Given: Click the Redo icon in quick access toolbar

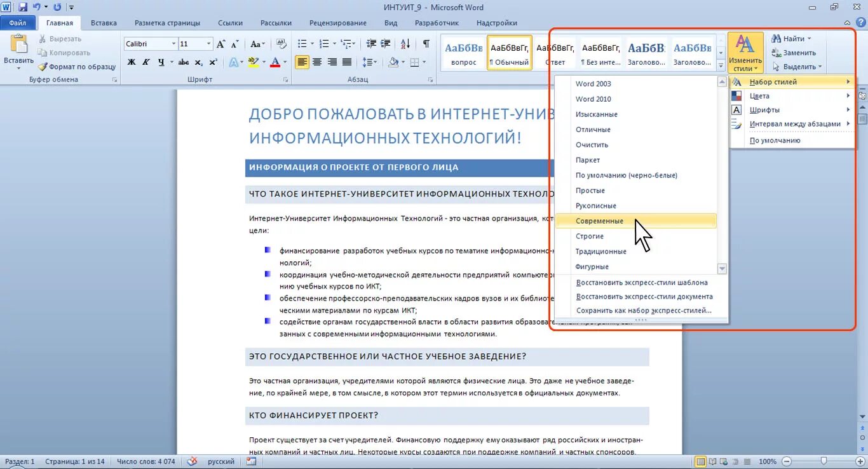Looking at the screenshot, I should point(57,8).
